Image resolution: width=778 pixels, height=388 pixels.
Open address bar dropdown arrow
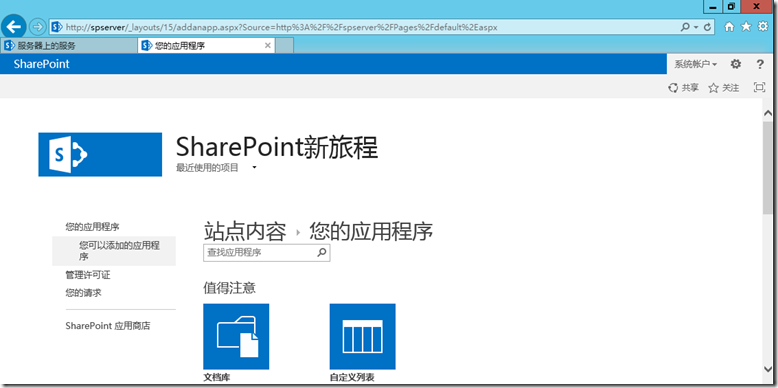pyautogui.click(x=696, y=27)
